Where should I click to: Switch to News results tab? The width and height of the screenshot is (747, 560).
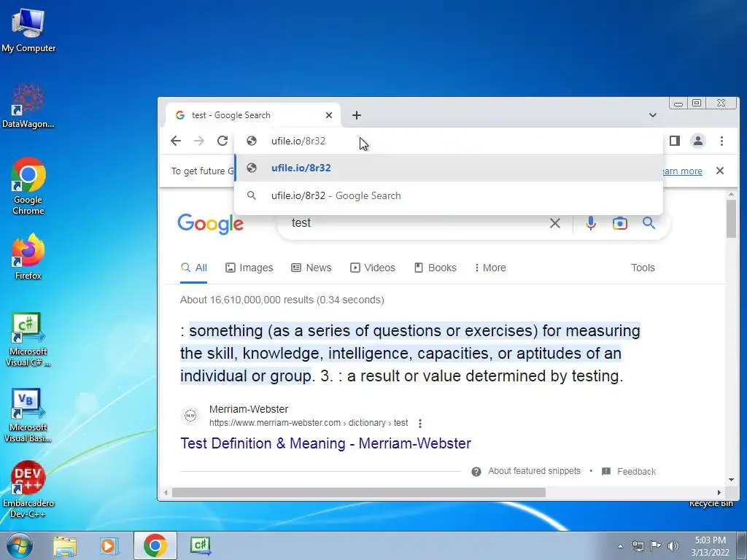point(311,268)
